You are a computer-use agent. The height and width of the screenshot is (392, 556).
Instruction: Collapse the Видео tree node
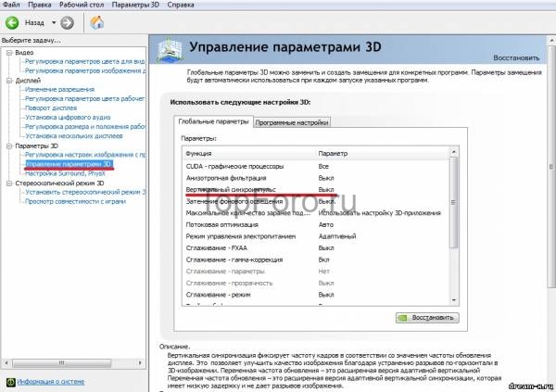(9, 53)
